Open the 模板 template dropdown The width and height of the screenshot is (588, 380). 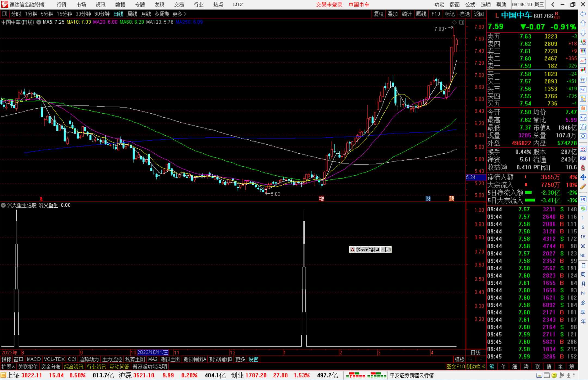460,359
